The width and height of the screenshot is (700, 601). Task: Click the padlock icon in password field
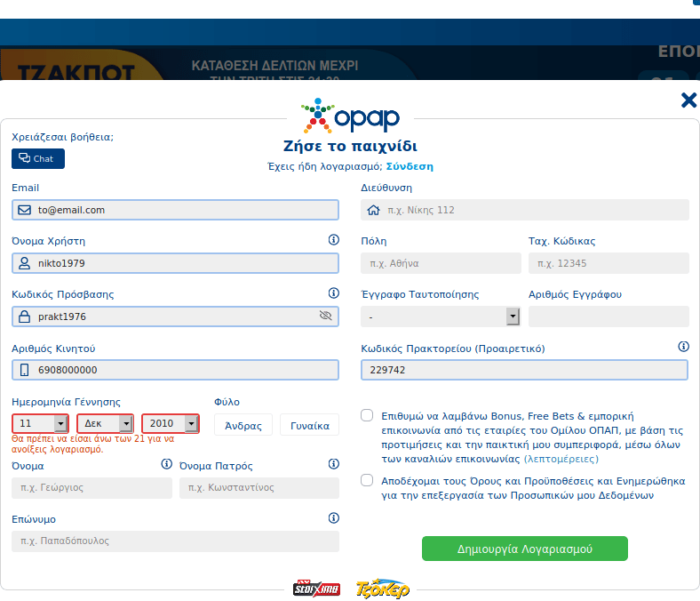click(x=25, y=317)
